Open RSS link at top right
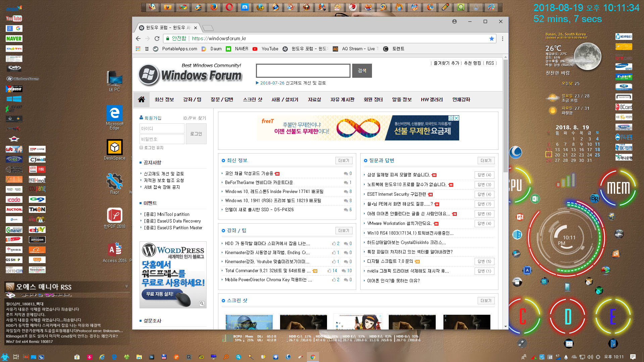644x362 pixels. coord(490,63)
